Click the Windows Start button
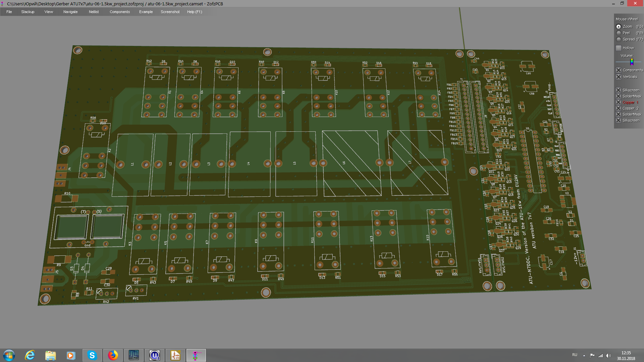The width and height of the screenshot is (644, 362). pyautogui.click(x=9, y=355)
